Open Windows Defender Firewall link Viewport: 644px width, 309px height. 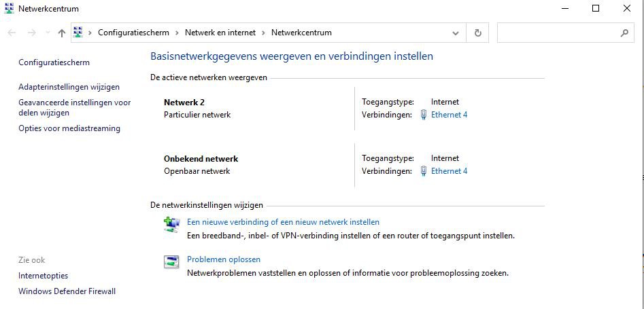click(67, 291)
